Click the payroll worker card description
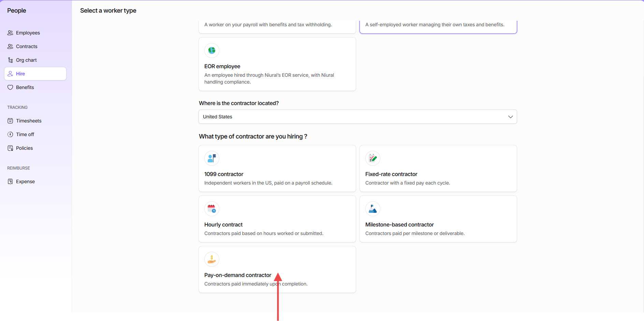 click(x=268, y=25)
